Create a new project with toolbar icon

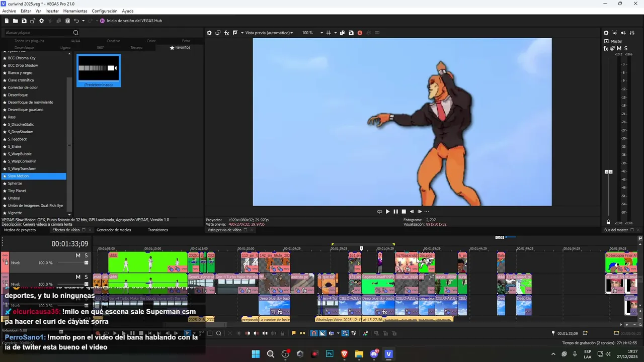click(7, 21)
